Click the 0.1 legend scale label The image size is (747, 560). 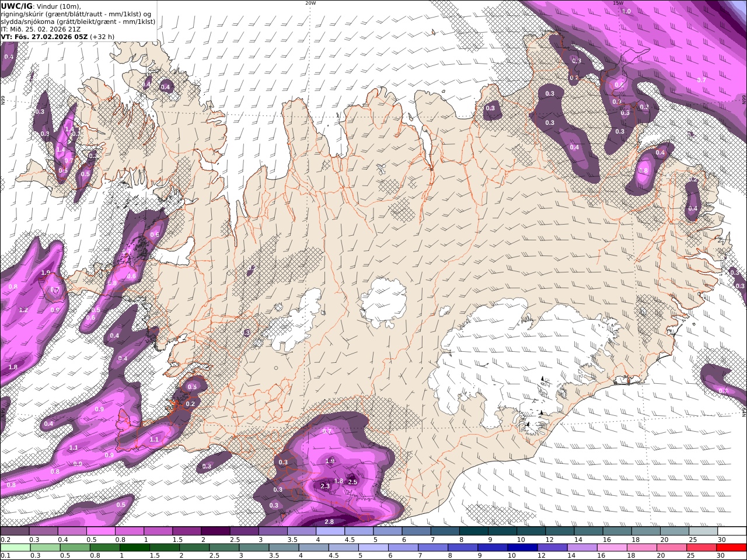5,556
